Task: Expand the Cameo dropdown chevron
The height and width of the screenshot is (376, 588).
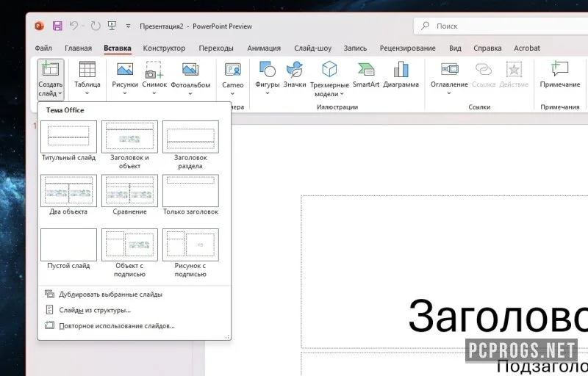Action: tap(232, 93)
